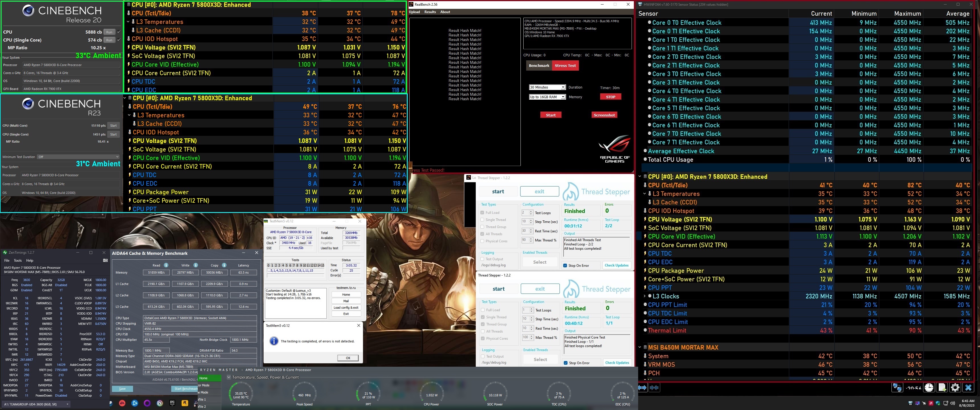Click HWiNFO reset clock icon
Viewport: 980px width, 410px height.
(929, 388)
